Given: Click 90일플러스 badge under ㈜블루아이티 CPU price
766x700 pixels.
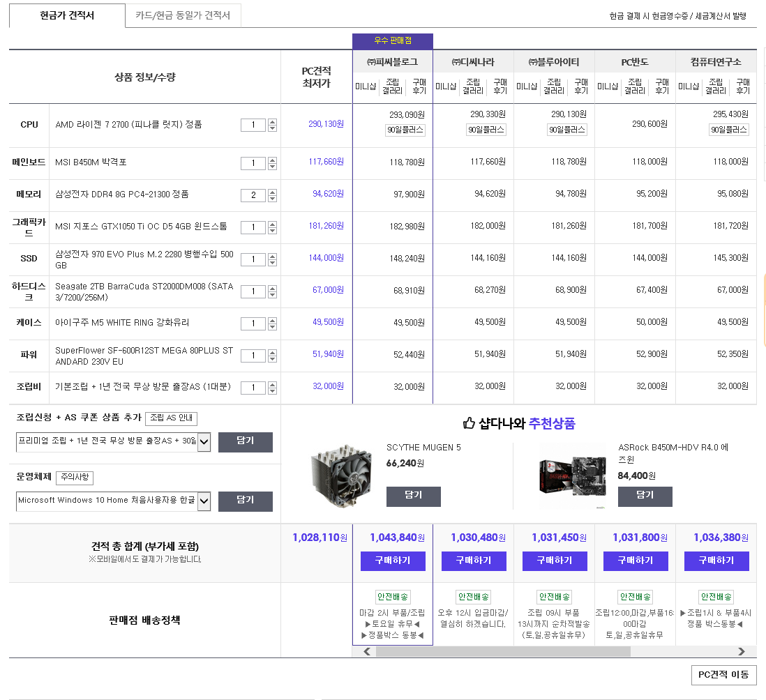Looking at the screenshot, I should [567, 130].
